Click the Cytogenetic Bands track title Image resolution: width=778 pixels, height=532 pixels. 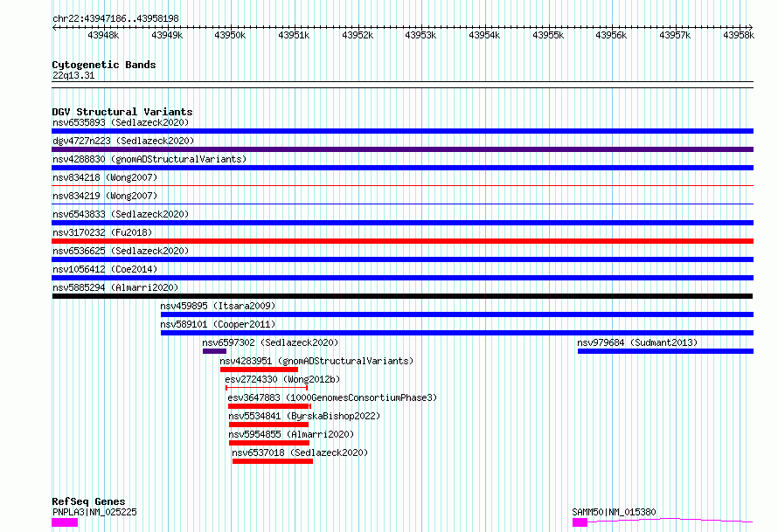point(104,65)
